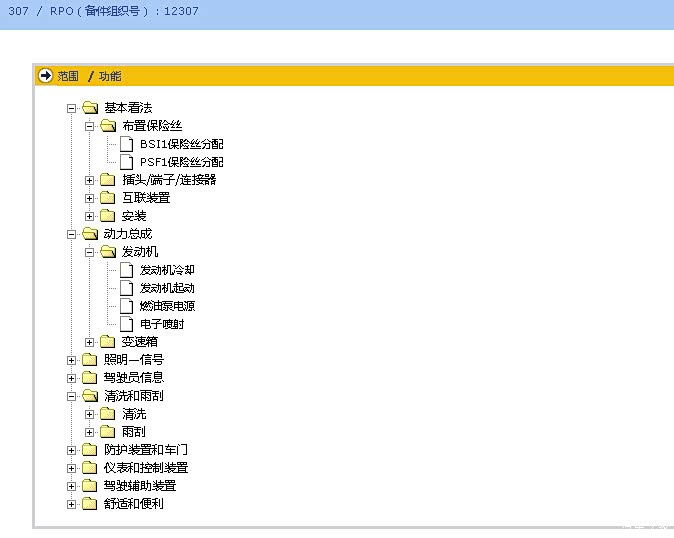Click the 照明—信号 folder icon

[x=90, y=360]
